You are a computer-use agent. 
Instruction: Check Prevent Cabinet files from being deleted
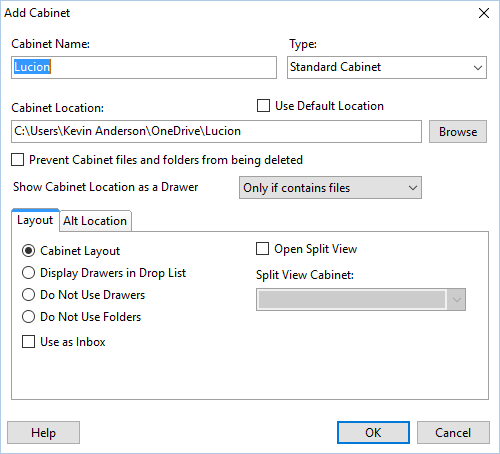17,160
